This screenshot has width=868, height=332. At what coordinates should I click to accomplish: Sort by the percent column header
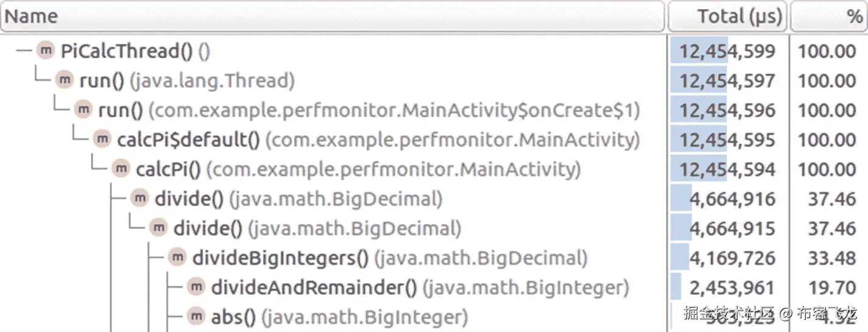[828, 16]
